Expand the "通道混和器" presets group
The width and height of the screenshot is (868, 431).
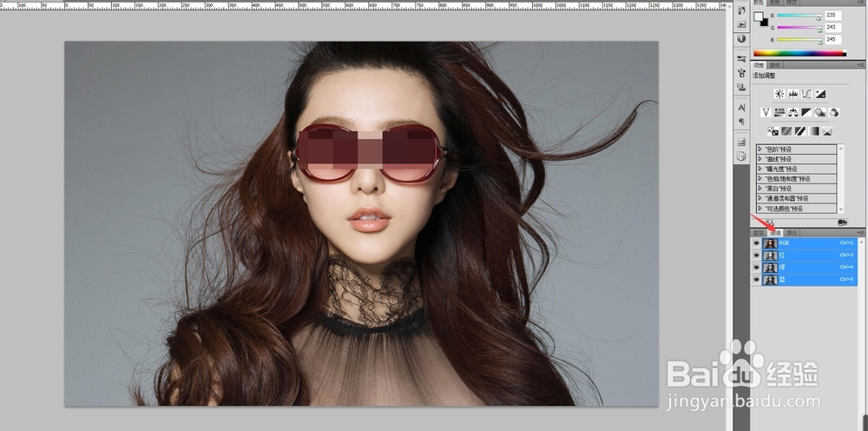pos(760,198)
